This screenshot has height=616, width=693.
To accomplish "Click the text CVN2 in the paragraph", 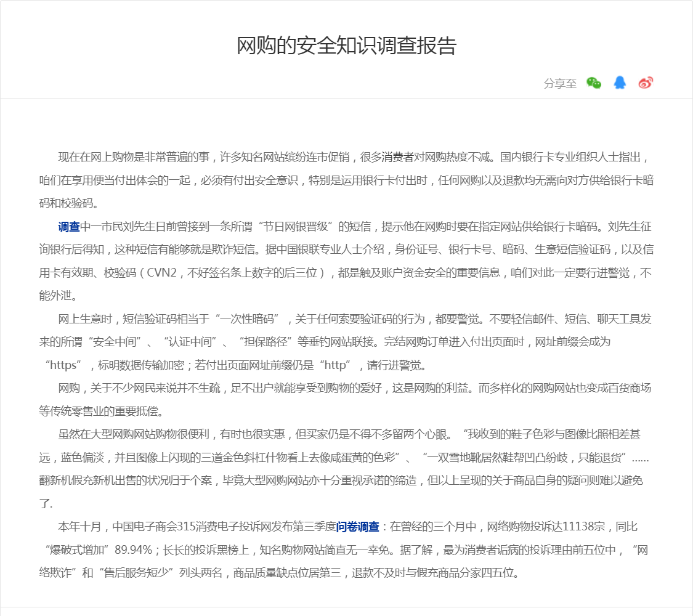I will (161, 273).
